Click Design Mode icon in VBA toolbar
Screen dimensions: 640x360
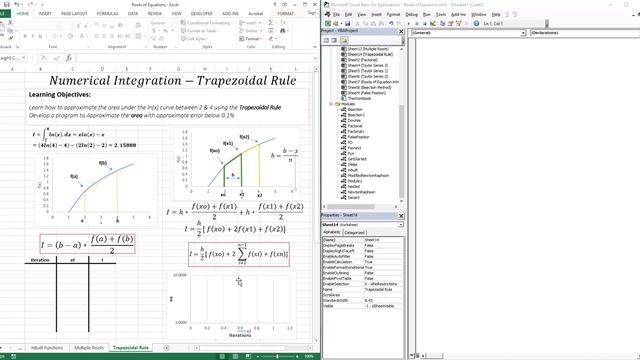click(433, 24)
